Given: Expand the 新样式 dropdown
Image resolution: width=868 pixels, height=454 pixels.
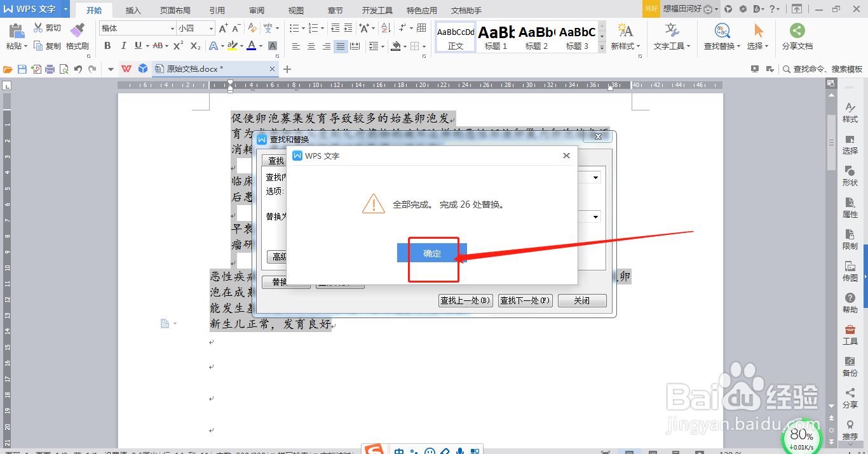Looking at the screenshot, I should click(637, 46).
